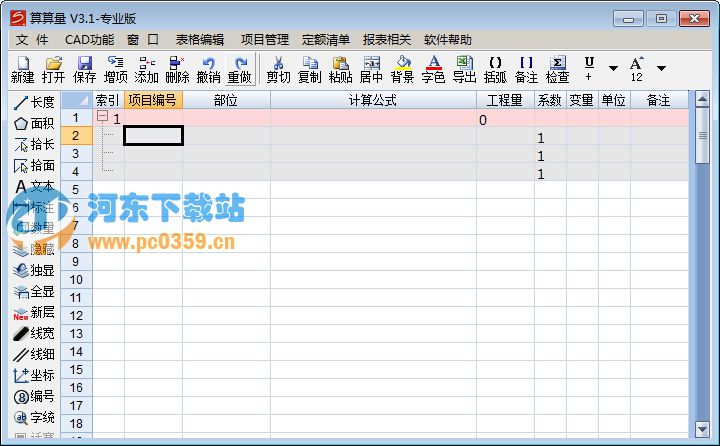Screen dimensions: 720x446
Task: Change font color with 字色 icon
Action: pos(433,69)
